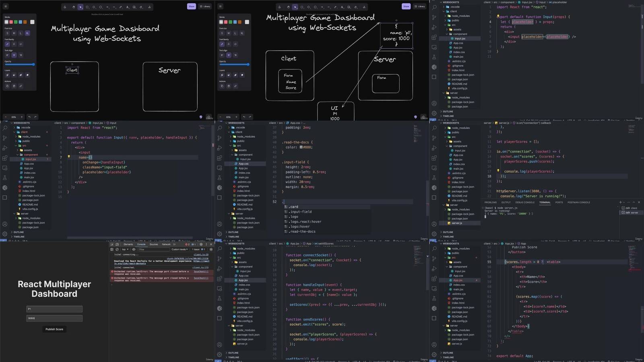The height and width of the screenshot is (362, 644).
Task: Select diamond tool in Excalidraw showing the UI box
Action: point(308,7)
